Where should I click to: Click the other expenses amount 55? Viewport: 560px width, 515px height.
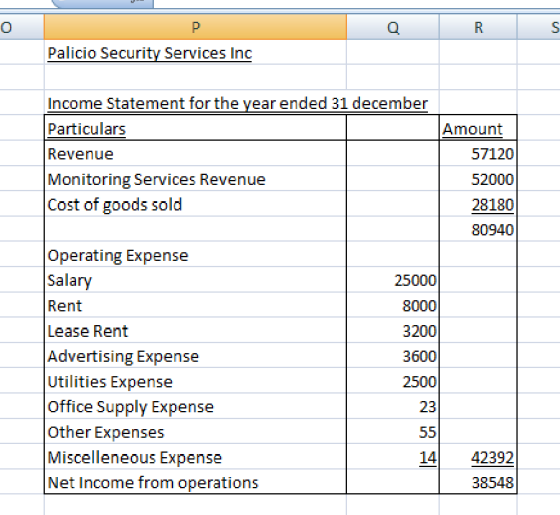click(x=393, y=432)
